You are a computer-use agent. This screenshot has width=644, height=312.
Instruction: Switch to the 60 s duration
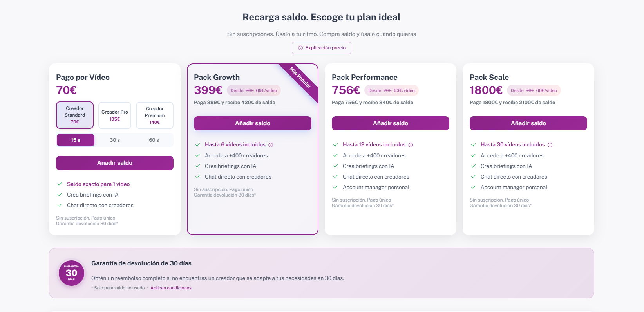pos(154,140)
